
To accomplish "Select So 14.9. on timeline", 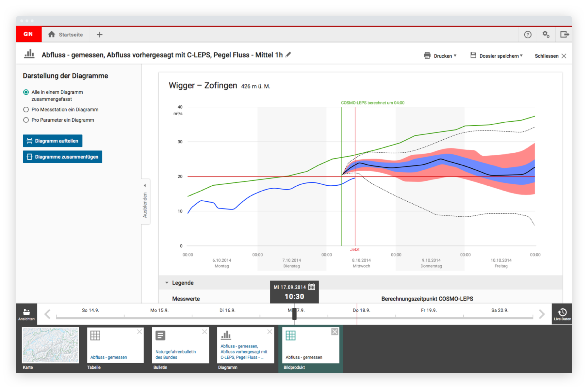I will click(90, 310).
